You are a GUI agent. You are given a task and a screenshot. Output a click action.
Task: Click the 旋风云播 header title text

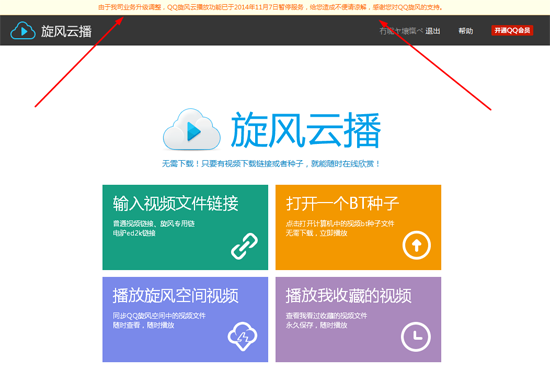tap(66, 31)
